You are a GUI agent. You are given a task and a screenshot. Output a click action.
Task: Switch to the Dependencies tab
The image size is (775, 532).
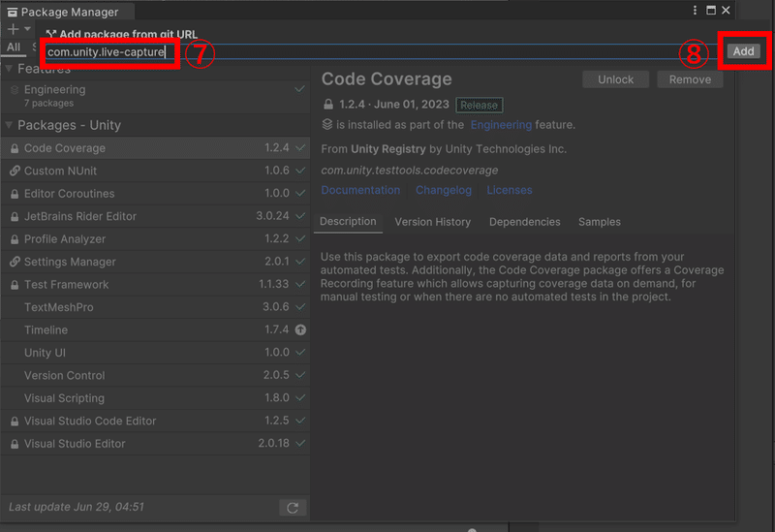[x=524, y=222]
